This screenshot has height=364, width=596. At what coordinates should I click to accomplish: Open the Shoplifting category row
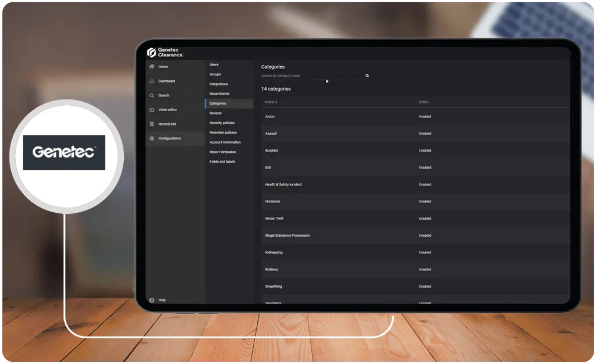(416, 287)
